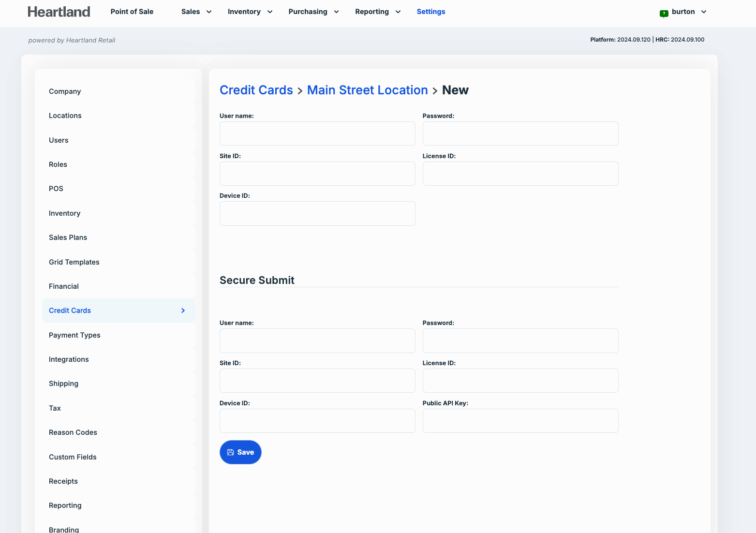Click the chevron arrow next to Credit Cards
This screenshot has height=533, width=756.
pos(183,311)
